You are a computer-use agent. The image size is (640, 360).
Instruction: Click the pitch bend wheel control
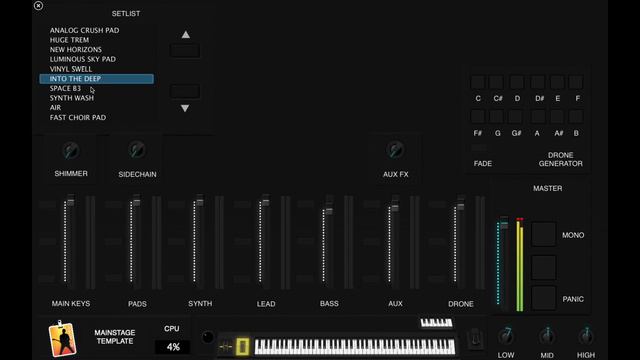point(225,347)
